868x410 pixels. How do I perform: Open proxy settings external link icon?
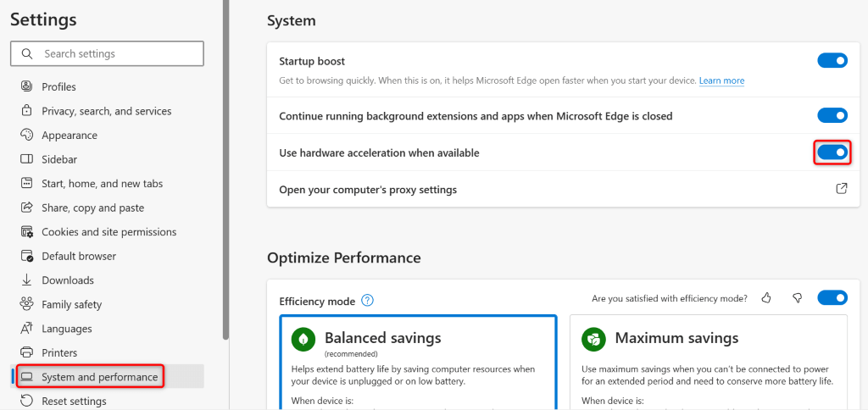point(842,189)
